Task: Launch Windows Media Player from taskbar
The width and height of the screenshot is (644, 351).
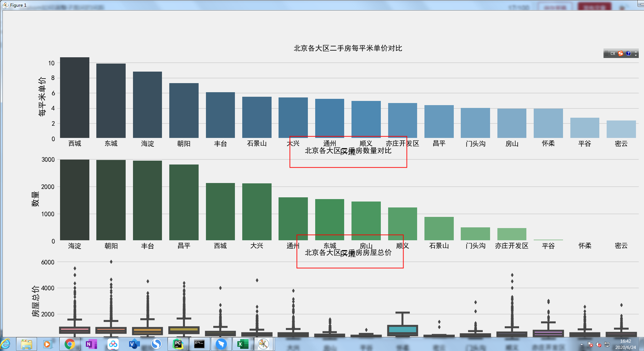Action: click(x=47, y=344)
